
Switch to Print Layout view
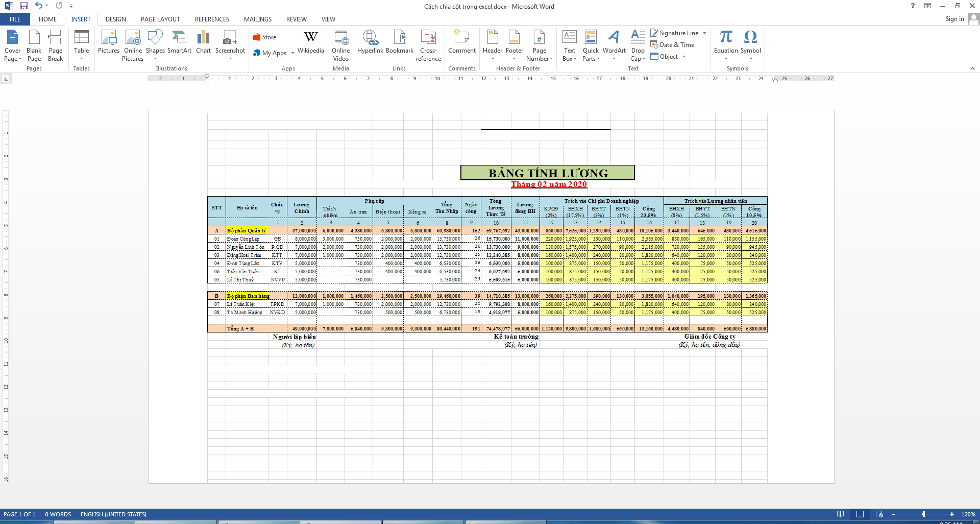pos(860,514)
